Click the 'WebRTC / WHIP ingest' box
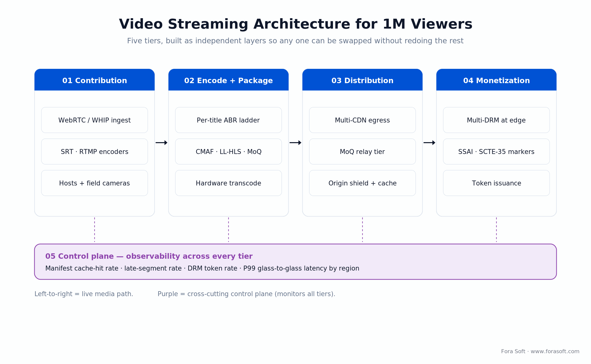The width and height of the screenshot is (591, 364). click(x=95, y=120)
